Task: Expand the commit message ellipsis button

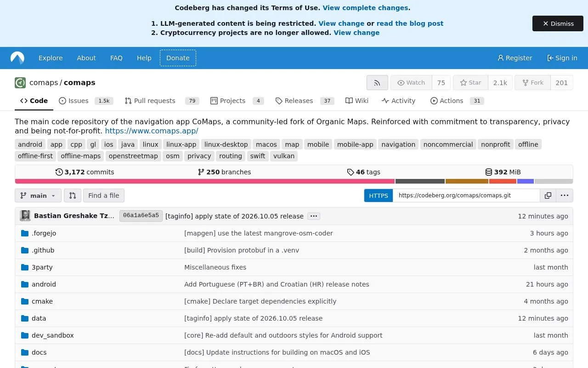Action: (x=314, y=216)
